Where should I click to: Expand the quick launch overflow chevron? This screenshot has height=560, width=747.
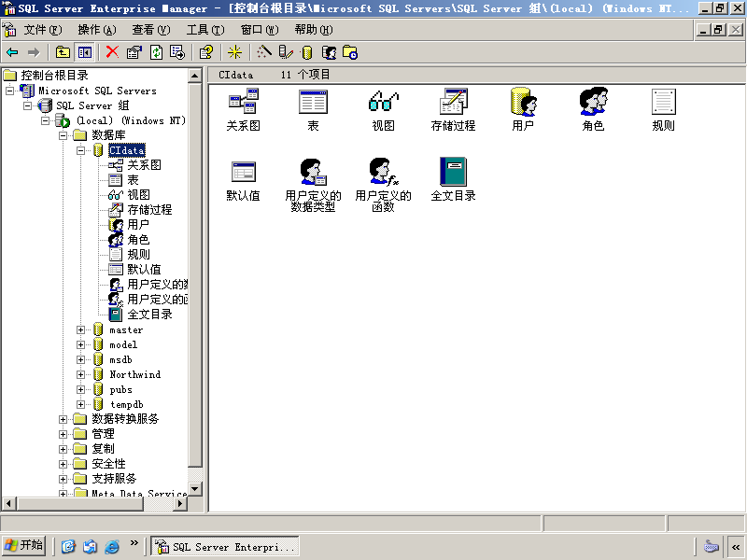[134, 542]
